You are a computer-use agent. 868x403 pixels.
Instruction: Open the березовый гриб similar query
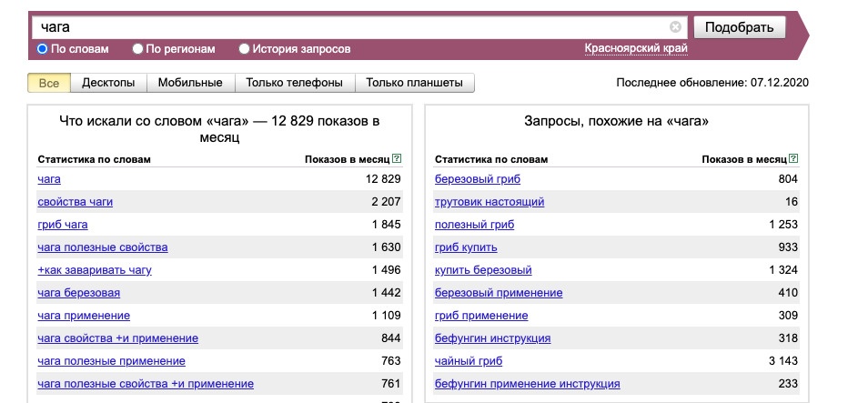click(478, 179)
